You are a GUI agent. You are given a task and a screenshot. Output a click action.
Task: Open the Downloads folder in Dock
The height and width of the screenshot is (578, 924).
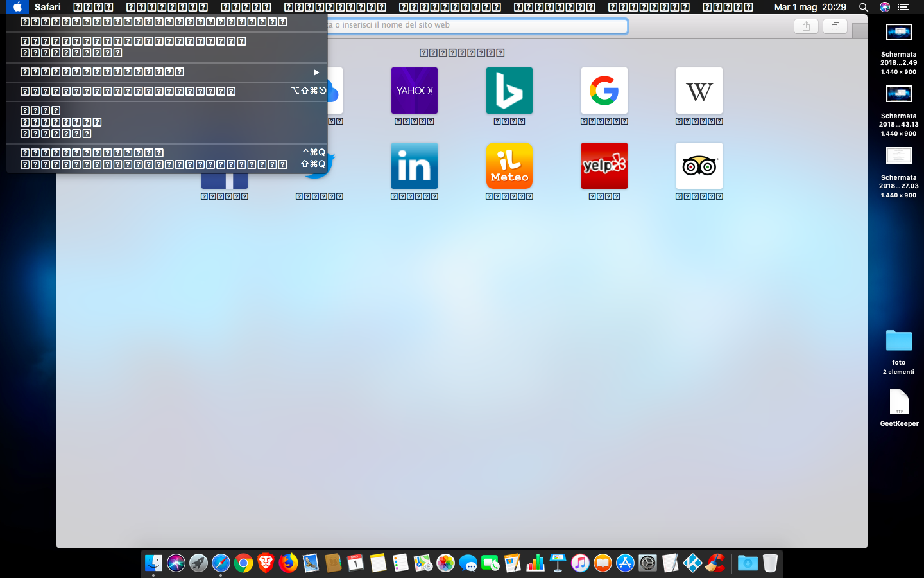[748, 563]
